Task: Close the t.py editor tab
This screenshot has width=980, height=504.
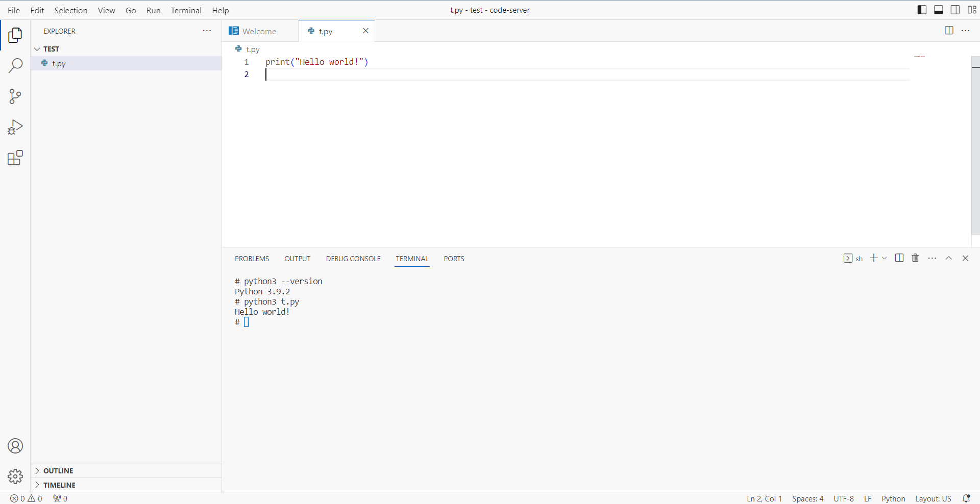Action: [x=365, y=31]
